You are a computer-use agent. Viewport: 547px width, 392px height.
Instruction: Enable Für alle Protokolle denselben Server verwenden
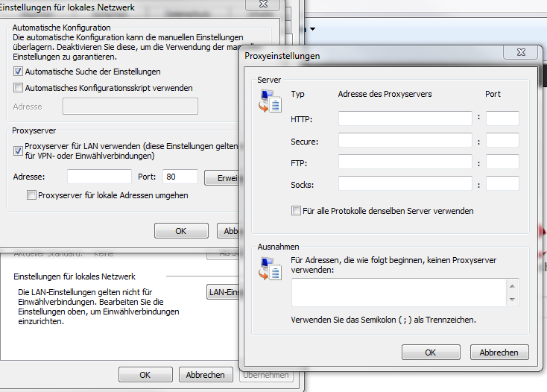tap(296, 211)
